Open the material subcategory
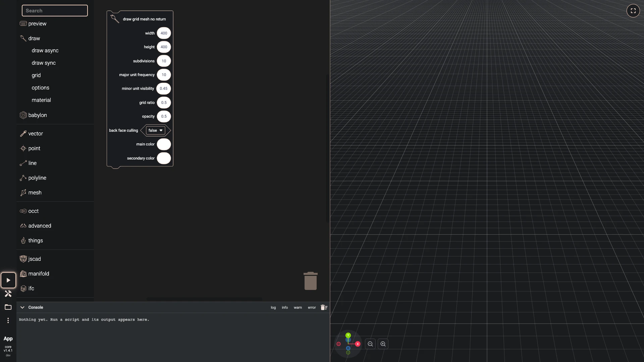 (x=42, y=100)
